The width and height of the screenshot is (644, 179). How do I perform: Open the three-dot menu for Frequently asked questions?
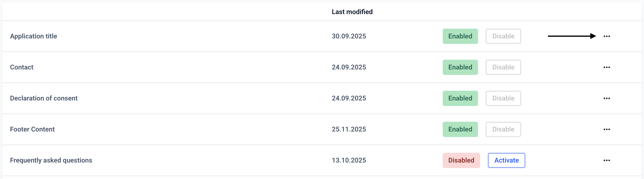pyautogui.click(x=607, y=160)
